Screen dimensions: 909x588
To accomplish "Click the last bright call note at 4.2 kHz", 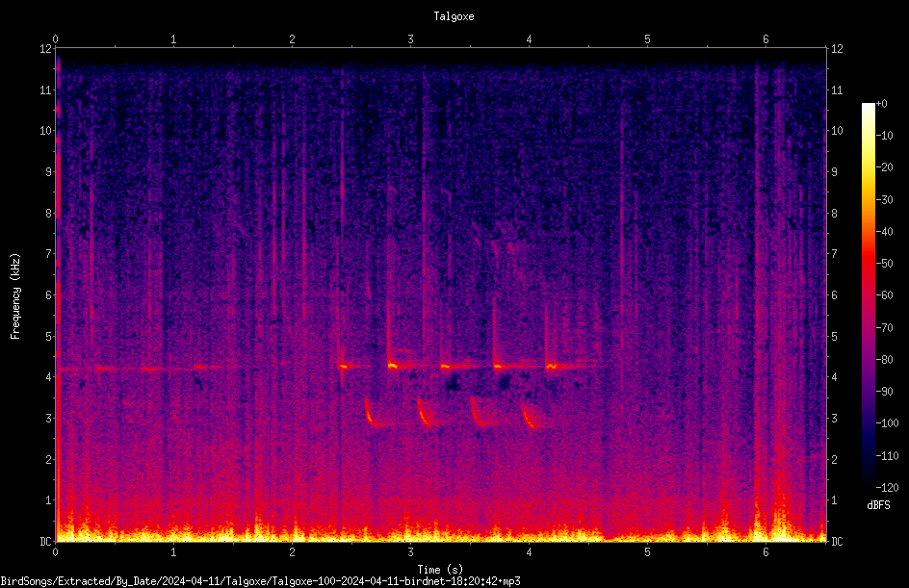I will 552,366.
